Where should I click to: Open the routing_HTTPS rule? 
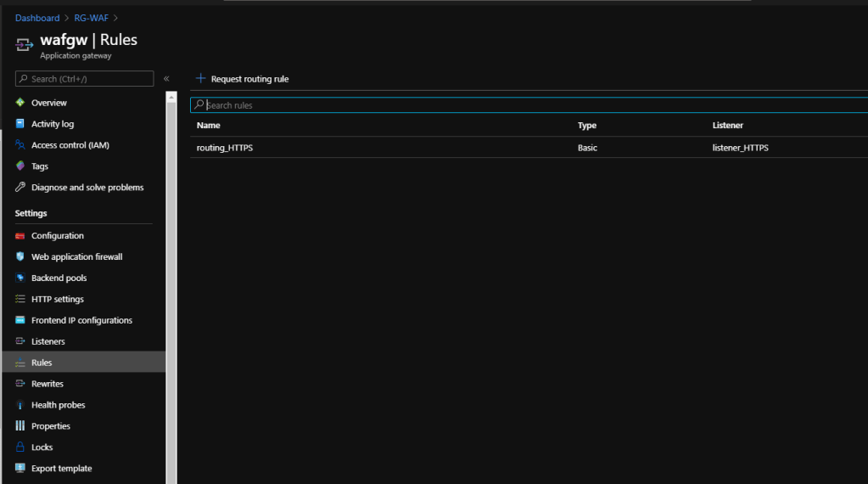tap(225, 148)
